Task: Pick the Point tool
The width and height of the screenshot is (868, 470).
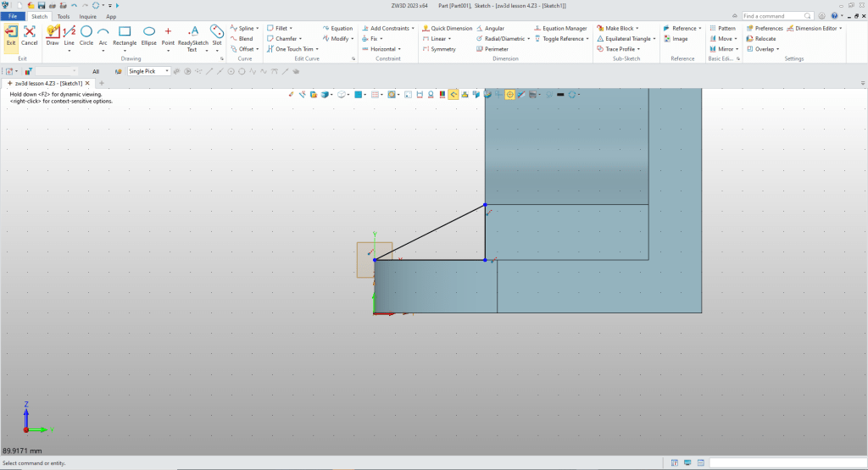Action: (168, 34)
